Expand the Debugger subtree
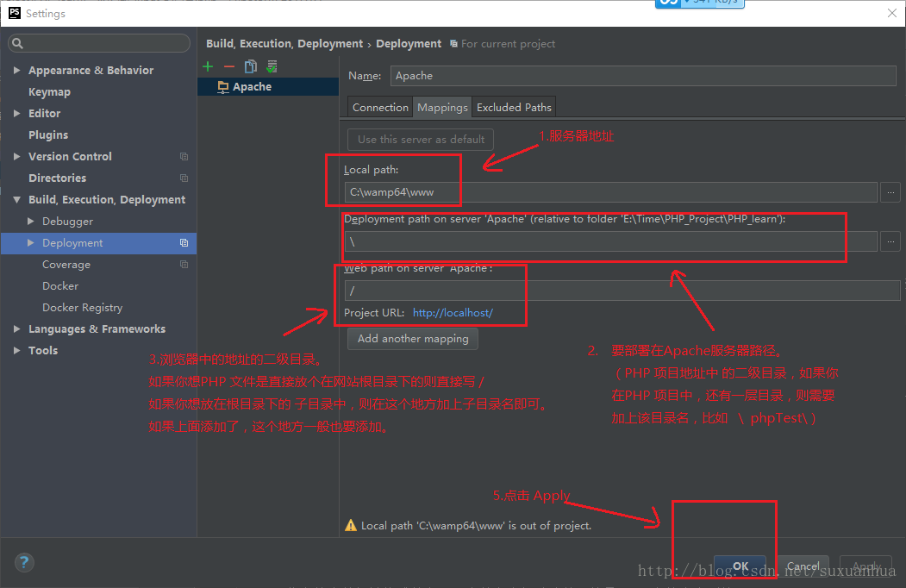906x588 pixels. [31, 221]
